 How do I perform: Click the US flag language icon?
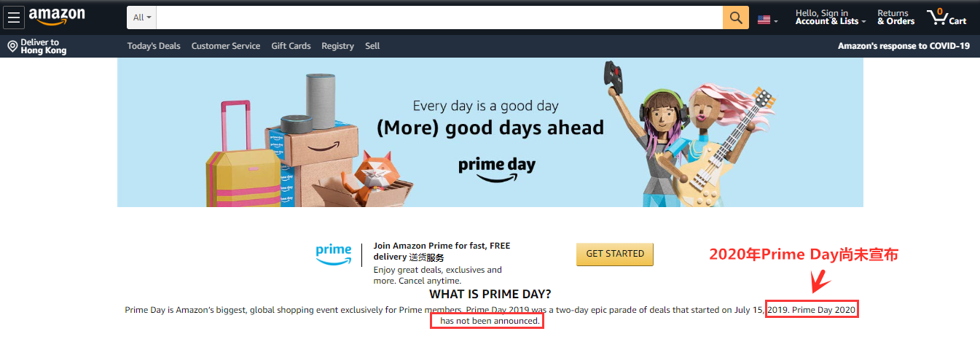(x=764, y=20)
